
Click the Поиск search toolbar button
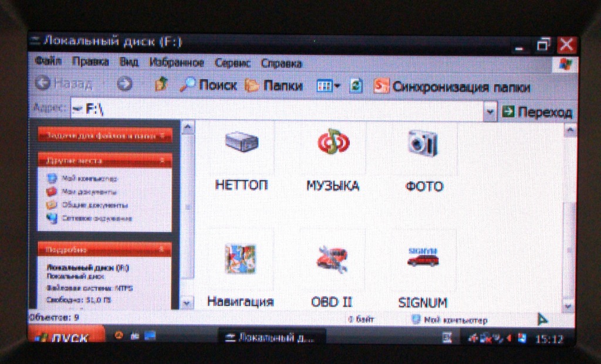pyautogui.click(x=208, y=86)
